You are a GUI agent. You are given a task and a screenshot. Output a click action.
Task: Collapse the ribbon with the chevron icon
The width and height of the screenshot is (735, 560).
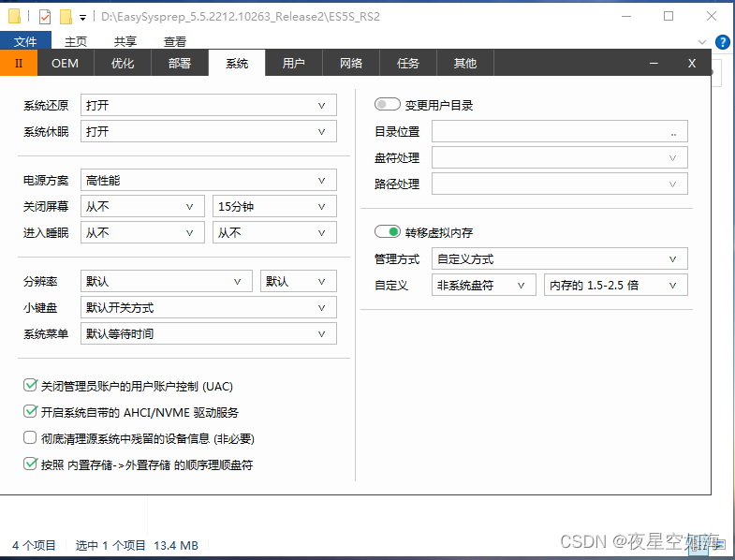click(701, 42)
